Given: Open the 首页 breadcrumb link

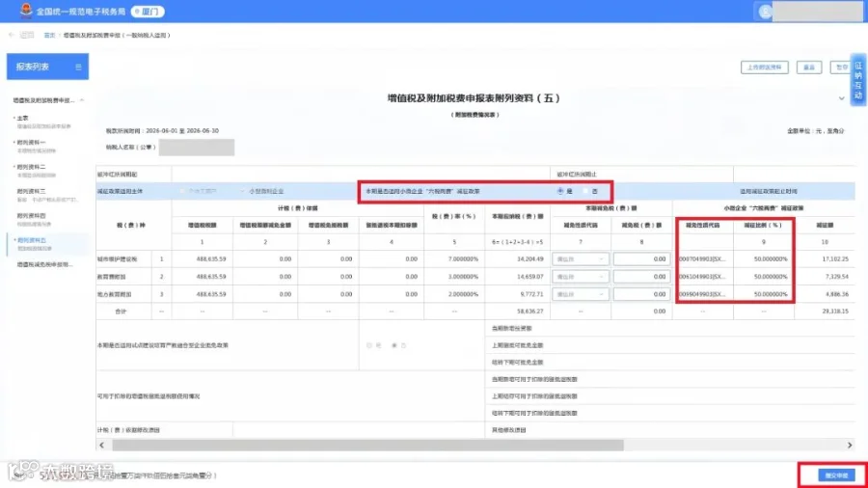Looking at the screenshot, I should point(49,35).
